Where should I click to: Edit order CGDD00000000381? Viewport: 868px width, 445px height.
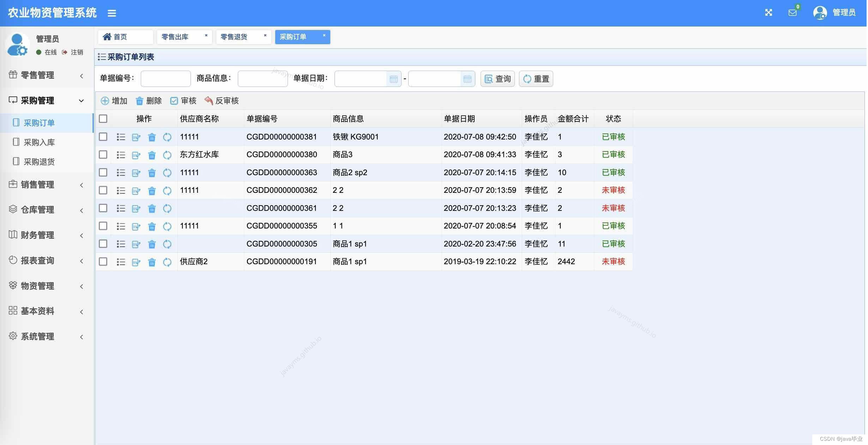point(136,137)
